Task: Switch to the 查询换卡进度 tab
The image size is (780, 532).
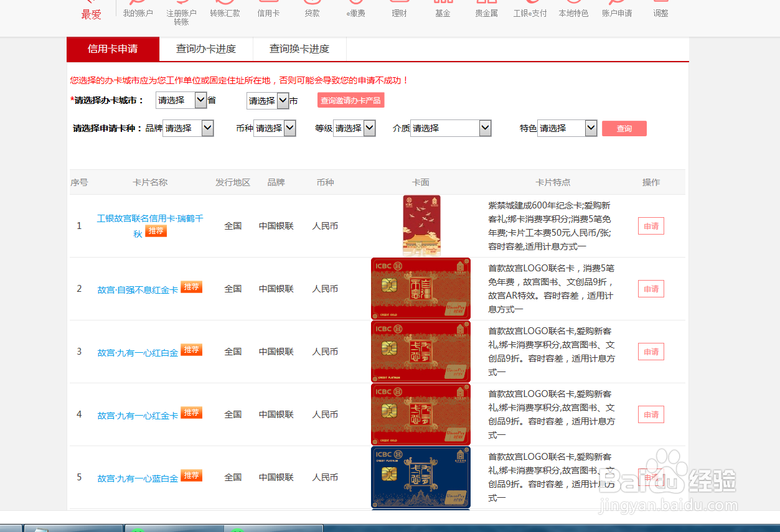Action: click(299, 49)
